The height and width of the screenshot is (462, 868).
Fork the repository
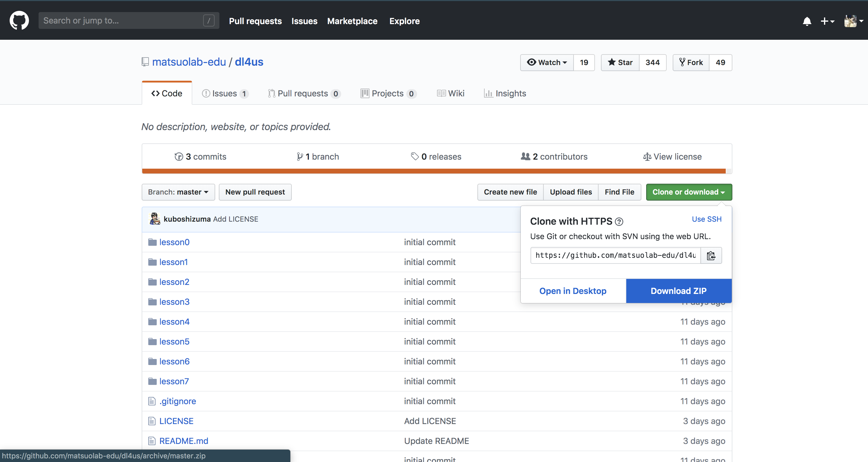tap(691, 62)
